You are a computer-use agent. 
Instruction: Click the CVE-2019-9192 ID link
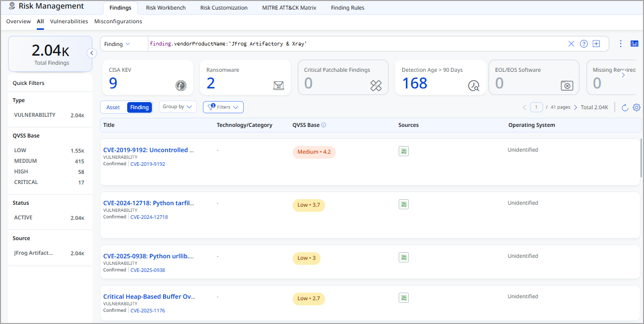tap(148, 164)
